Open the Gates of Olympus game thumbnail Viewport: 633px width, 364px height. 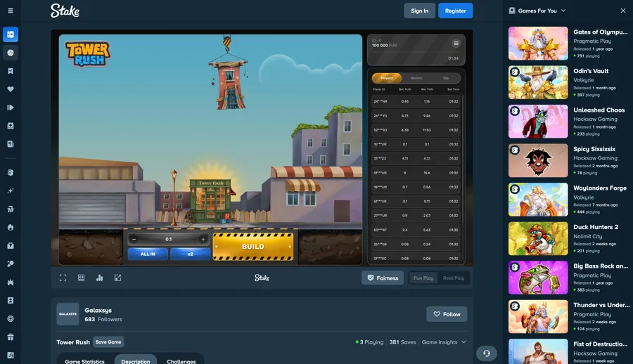point(538,44)
